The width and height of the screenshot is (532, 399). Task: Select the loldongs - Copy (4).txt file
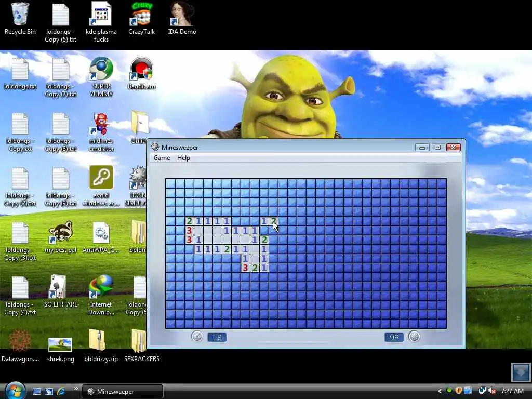coord(20,296)
